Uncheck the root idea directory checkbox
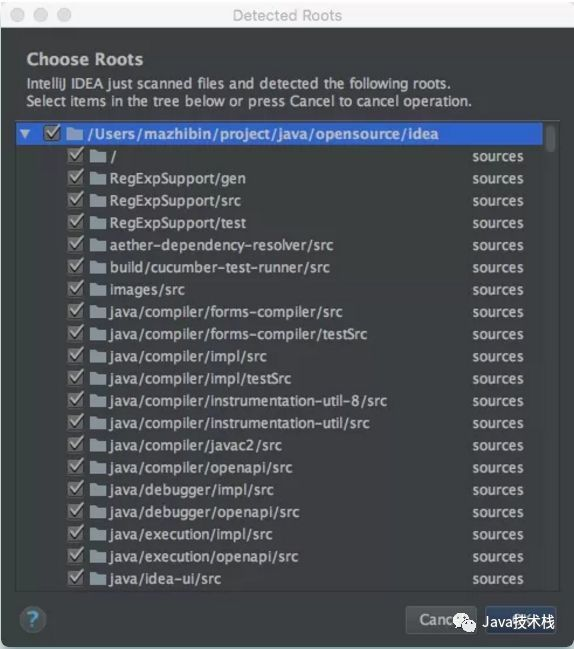 (x=52, y=133)
